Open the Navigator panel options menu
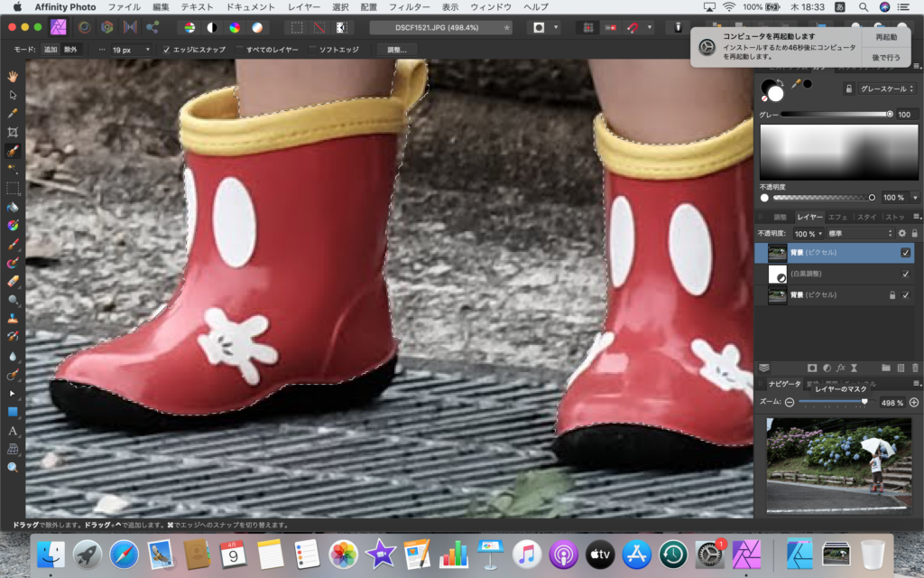The width and height of the screenshot is (924, 578). coord(916,383)
